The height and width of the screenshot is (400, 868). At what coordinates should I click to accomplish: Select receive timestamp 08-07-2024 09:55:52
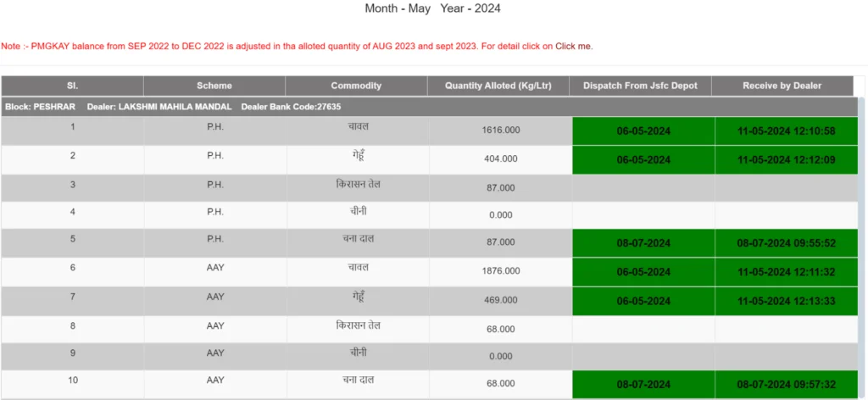786,243
